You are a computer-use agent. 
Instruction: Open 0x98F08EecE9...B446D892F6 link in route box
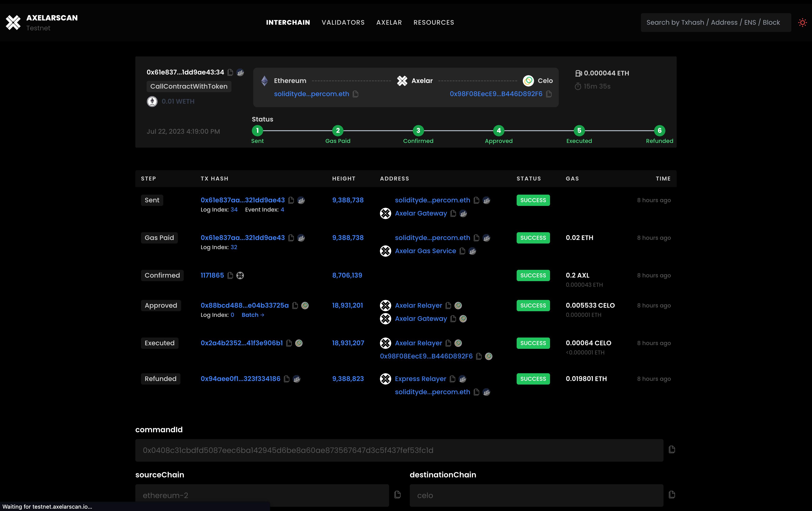[x=496, y=94]
